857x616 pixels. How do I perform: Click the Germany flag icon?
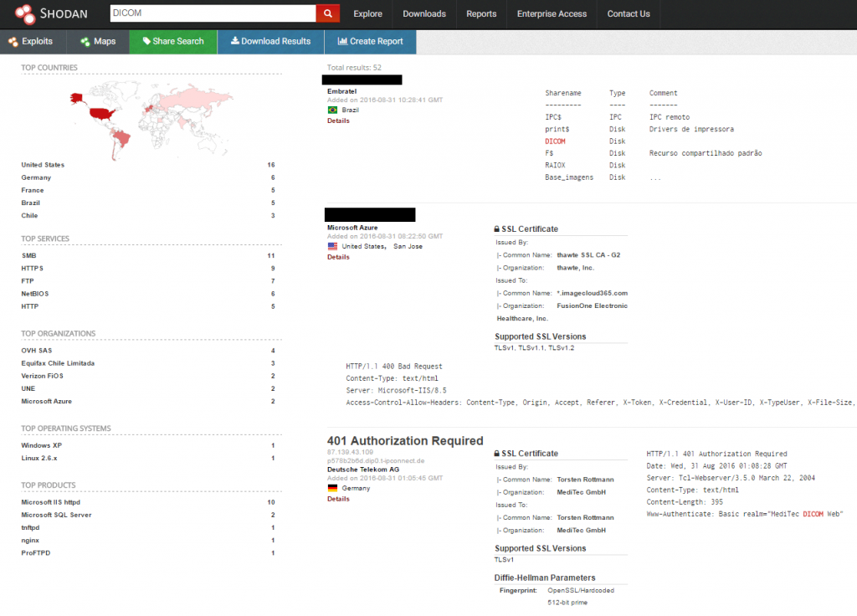click(x=332, y=488)
